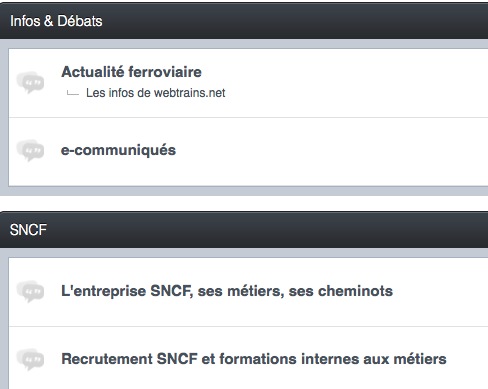Image resolution: width=488 pixels, height=389 pixels.
Task: Click the forum icon next to Recrutement SNCF
Action: coord(30,359)
